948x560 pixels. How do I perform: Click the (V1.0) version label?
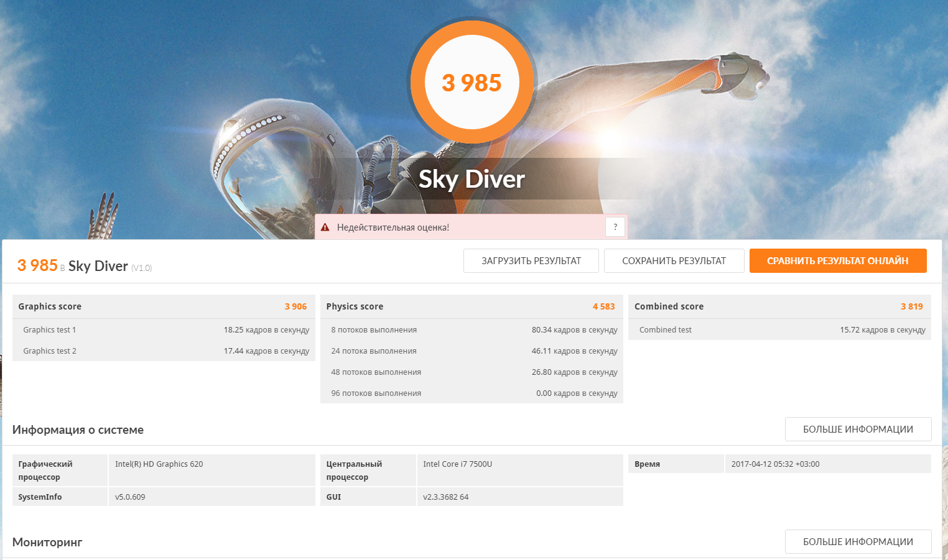[141, 268]
